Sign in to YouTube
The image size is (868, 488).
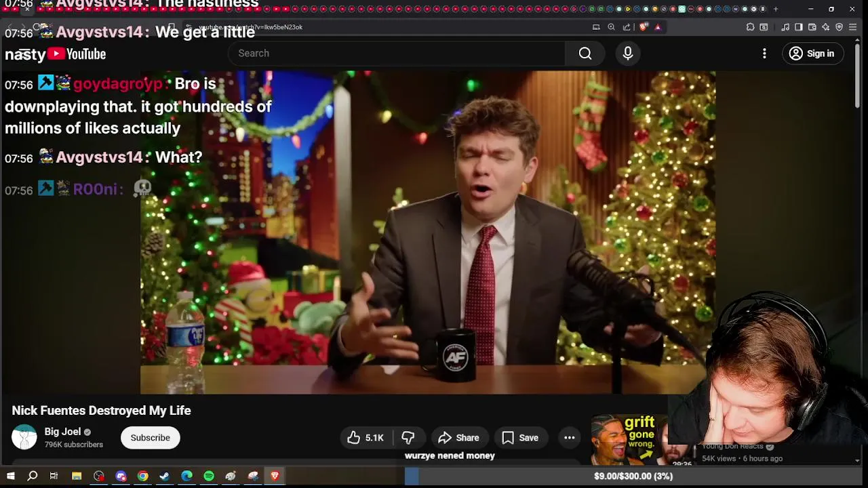[x=812, y=54]
